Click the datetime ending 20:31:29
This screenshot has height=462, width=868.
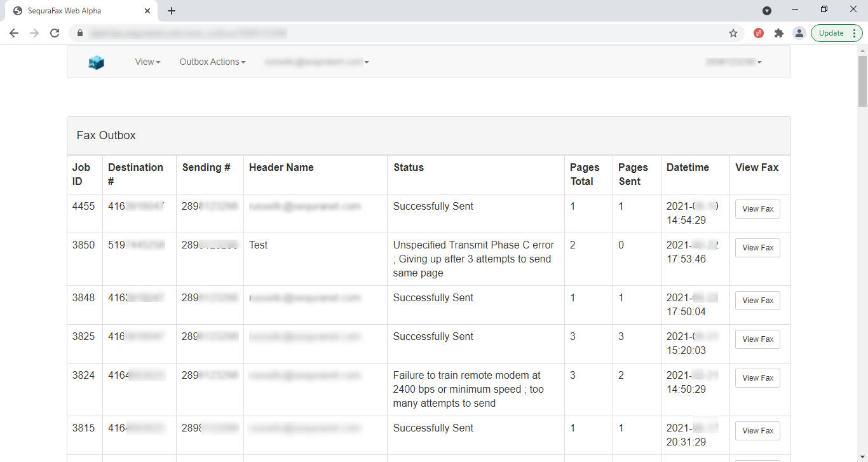pos(692,435)
